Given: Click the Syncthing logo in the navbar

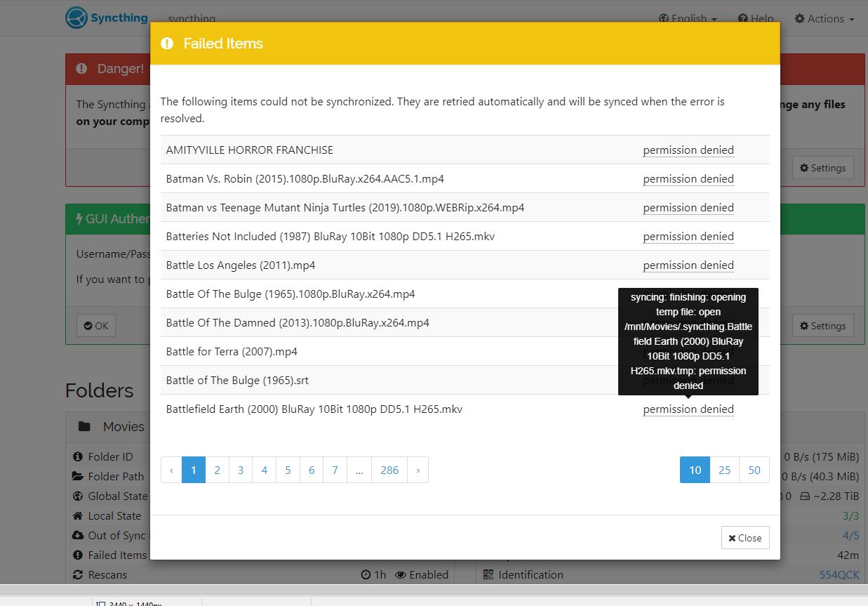Looking at the screenshot, I should click(107, 18).
